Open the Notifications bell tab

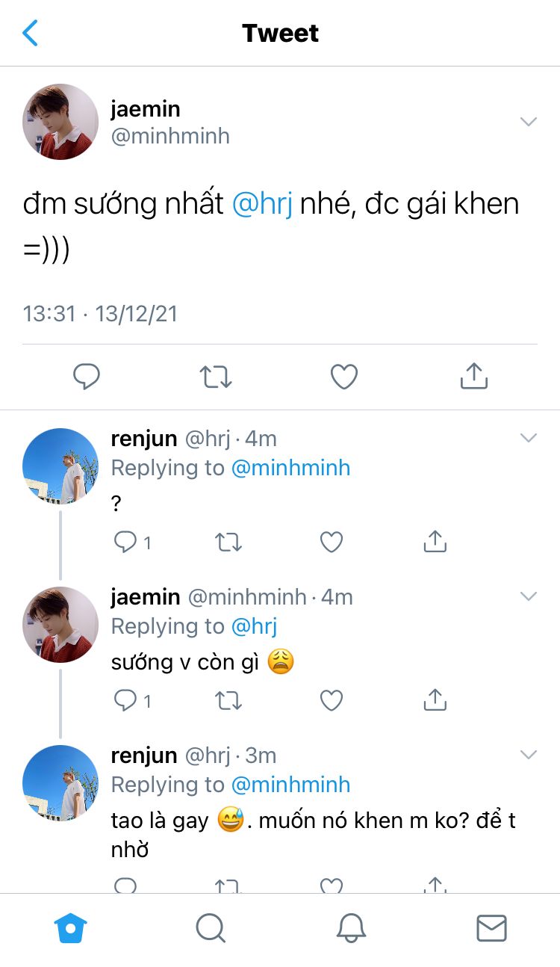(351, 929)
